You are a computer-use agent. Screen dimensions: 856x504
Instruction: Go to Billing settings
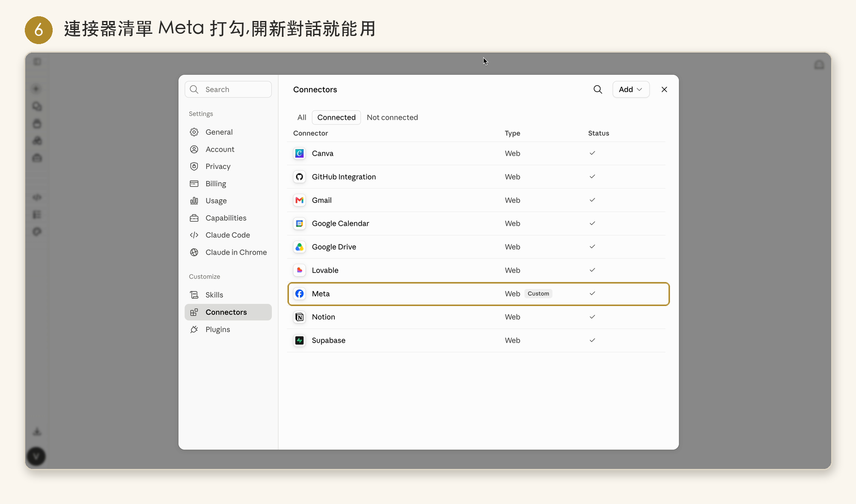point(228,184)
